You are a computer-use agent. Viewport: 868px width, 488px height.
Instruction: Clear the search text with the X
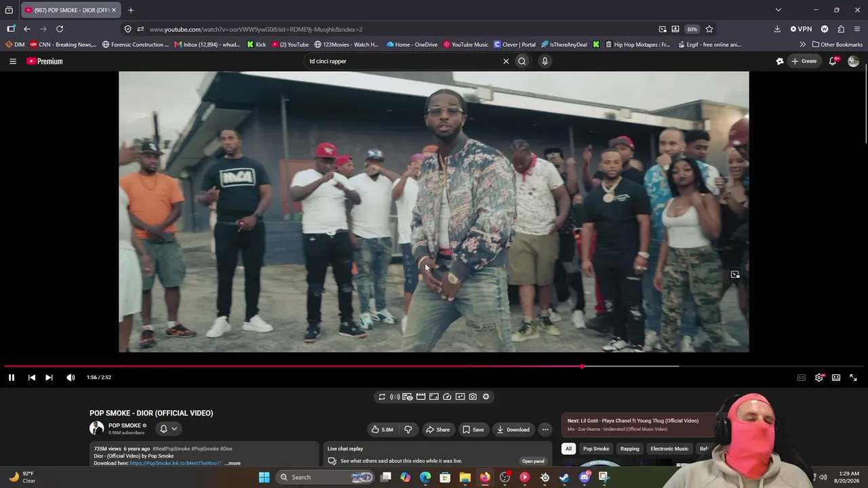point(506,61)
